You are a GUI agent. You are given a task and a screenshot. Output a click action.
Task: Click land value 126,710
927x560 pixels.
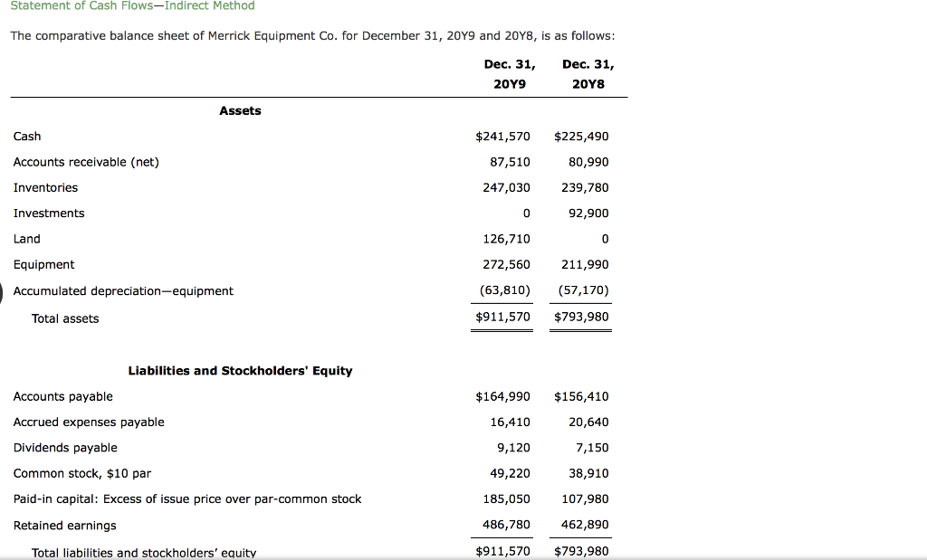(506, 239)
